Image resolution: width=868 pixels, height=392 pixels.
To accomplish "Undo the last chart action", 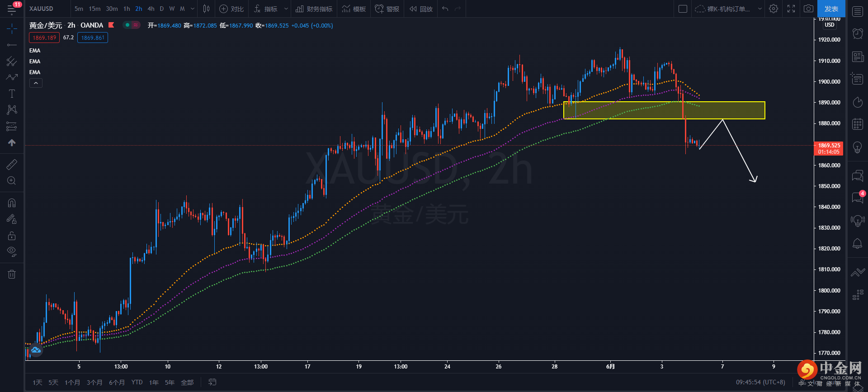I will (445, 9).
